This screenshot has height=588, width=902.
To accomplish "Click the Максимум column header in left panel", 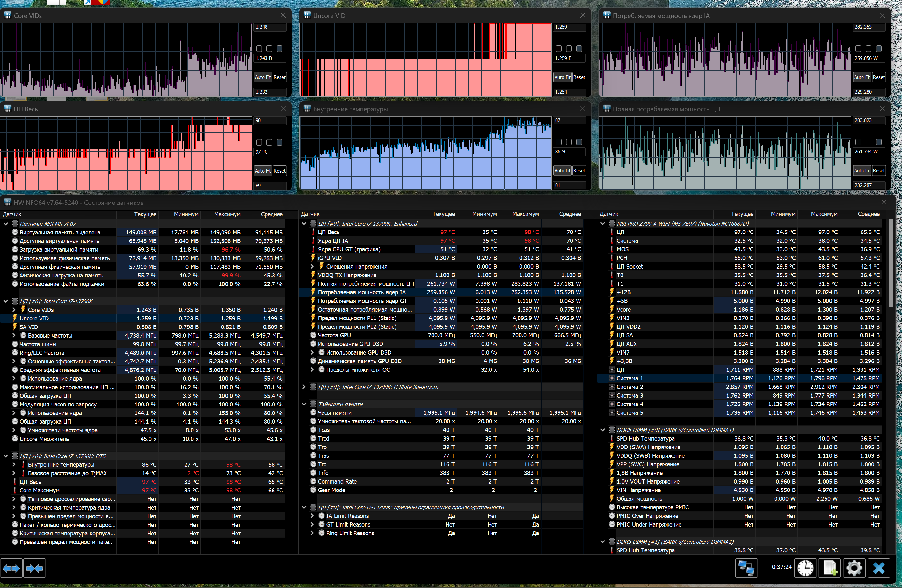I will point(227,214).
